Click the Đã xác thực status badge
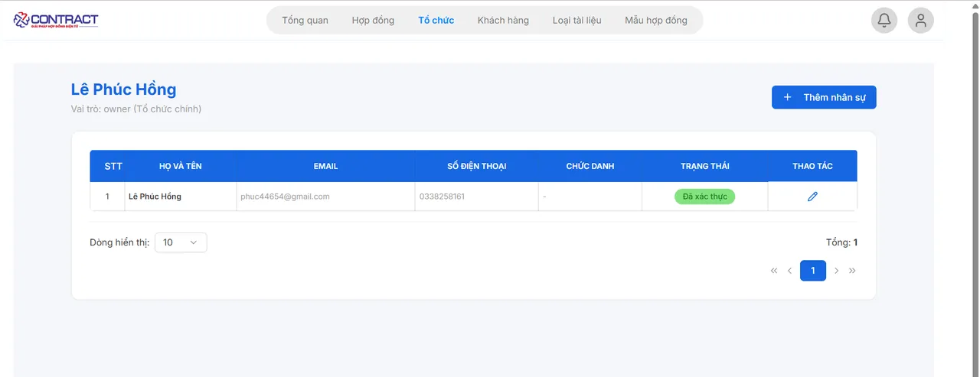The width and height of the screenshot is (980, 377). pyautogui.click(x=704, y=197)
